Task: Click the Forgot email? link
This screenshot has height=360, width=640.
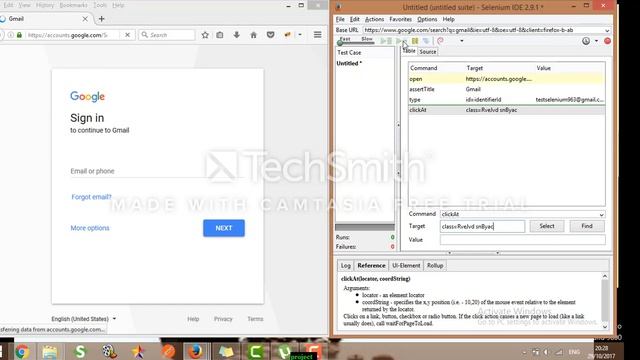Action: click(x=91, y=197)
